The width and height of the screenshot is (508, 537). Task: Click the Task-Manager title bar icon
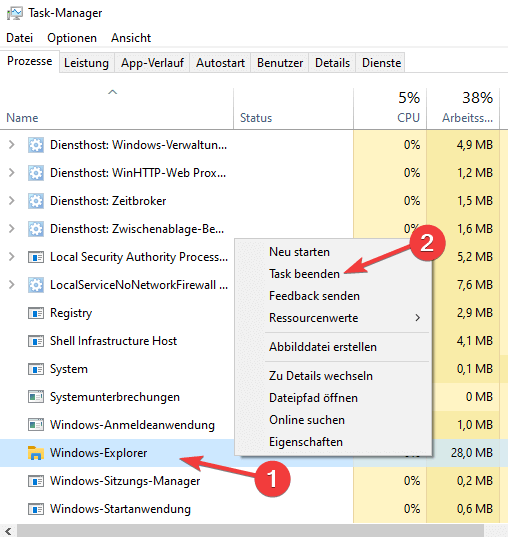pos(14,13)
